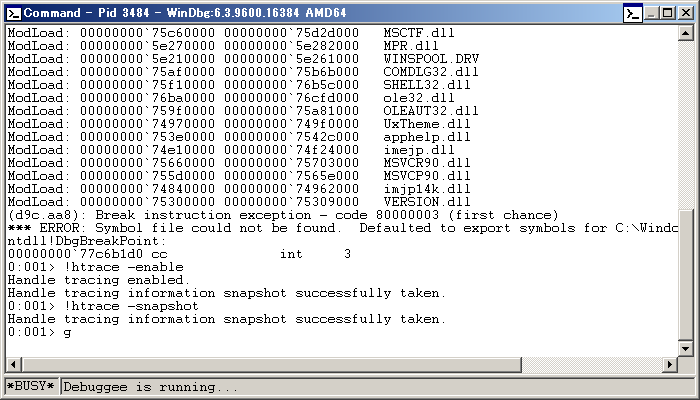Click the WINSPOOL.DRV module name
Screen dimensions: 700x400
point(431,58)
